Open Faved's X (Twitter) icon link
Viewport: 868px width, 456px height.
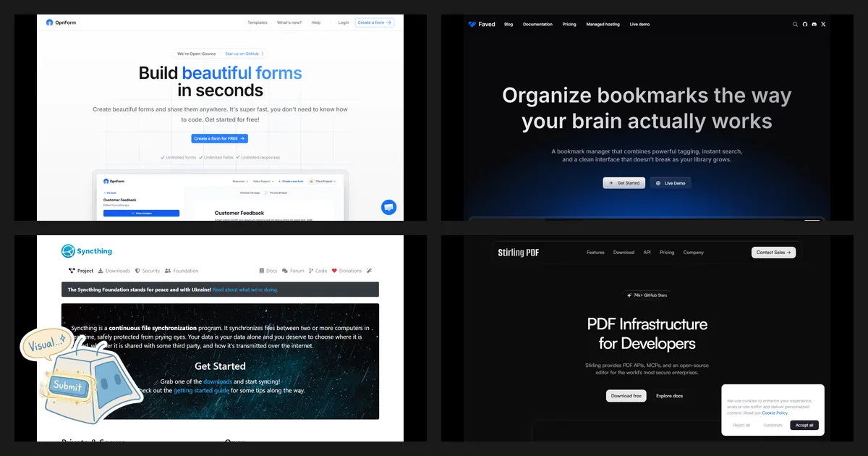[823, 24]
